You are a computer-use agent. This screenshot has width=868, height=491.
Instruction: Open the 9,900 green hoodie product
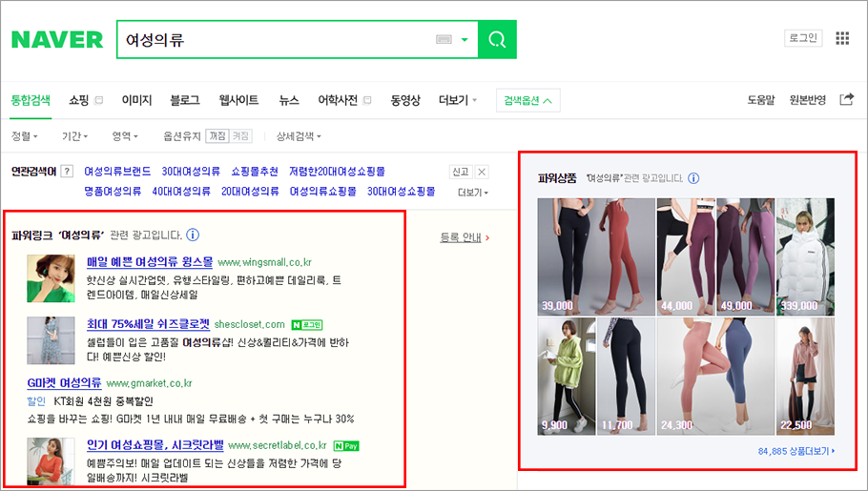(x=567, y=376)
